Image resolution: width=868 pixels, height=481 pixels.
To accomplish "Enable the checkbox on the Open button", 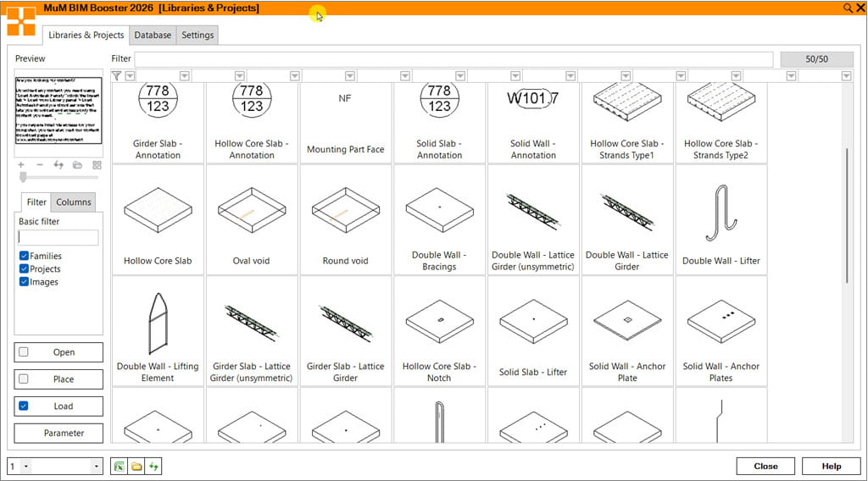I will [x=24, y=352].
